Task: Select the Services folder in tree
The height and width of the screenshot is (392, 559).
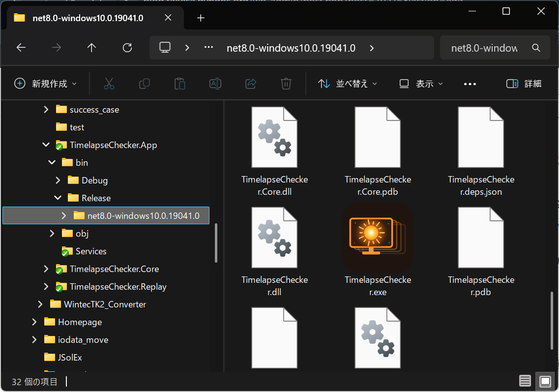Action: coord(84,251)
